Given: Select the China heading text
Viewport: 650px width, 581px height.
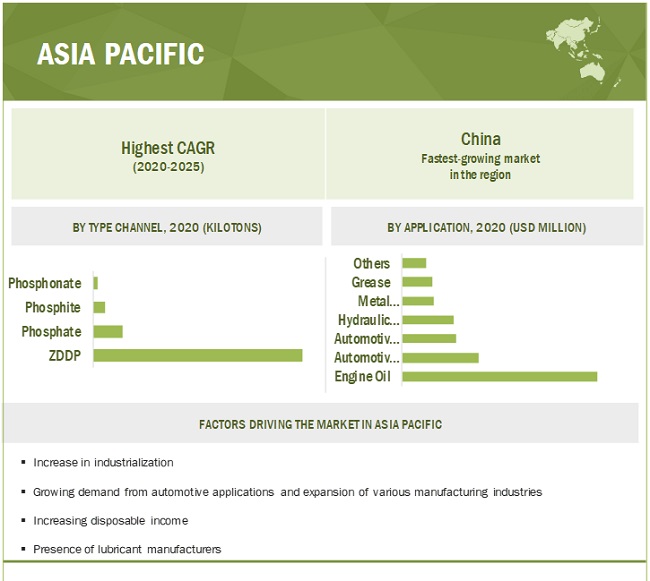Looking at the screenshot, I should (x=480, y=139).
